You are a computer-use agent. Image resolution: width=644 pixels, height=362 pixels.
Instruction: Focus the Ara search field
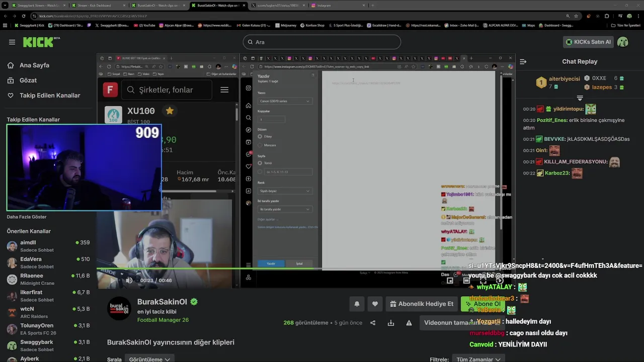point(322,42)
